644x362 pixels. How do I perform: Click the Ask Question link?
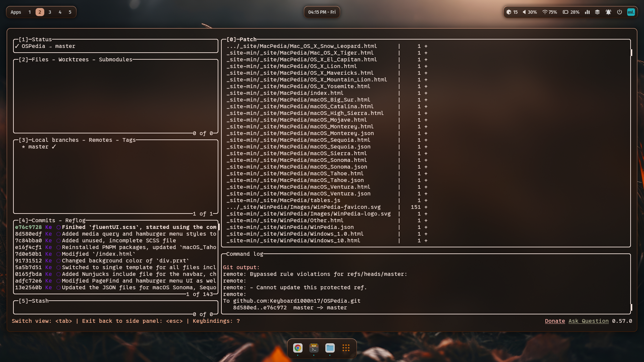click(x=588, y=321)
